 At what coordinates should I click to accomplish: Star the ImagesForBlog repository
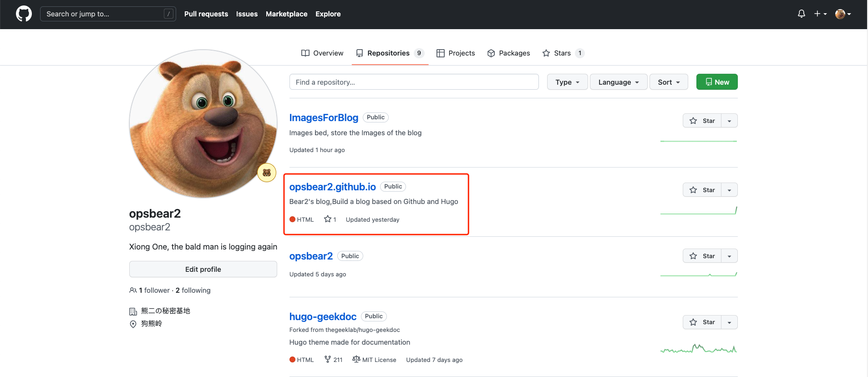[702, 121]
